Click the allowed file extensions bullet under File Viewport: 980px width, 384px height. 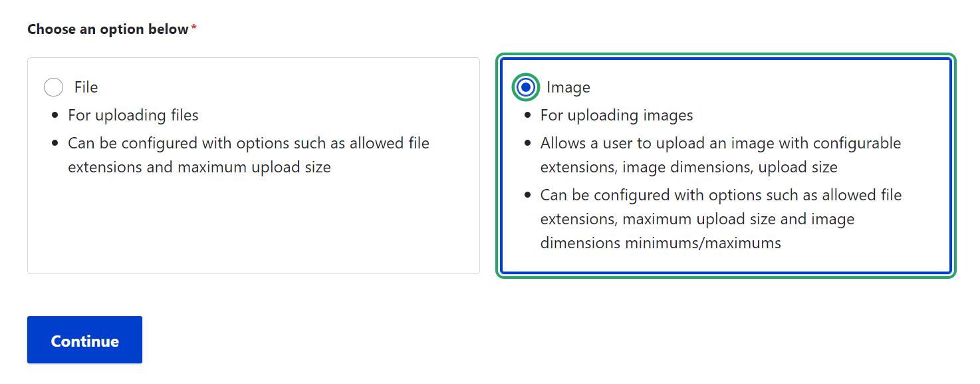pyautogui.click(x=247, y=154)
